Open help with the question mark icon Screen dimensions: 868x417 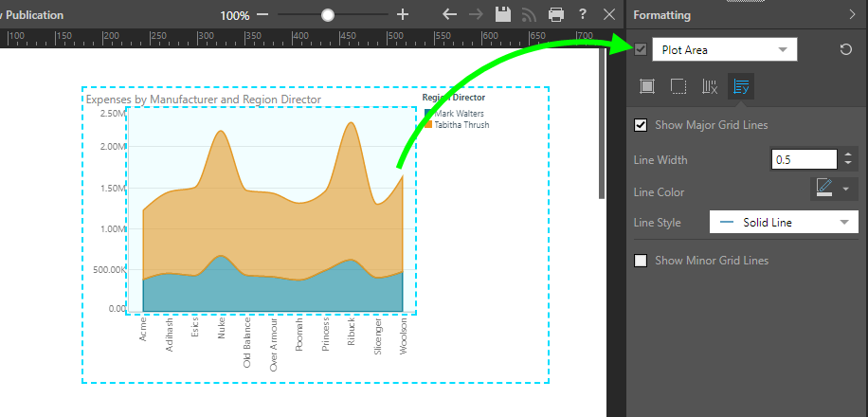pos(583,15)
